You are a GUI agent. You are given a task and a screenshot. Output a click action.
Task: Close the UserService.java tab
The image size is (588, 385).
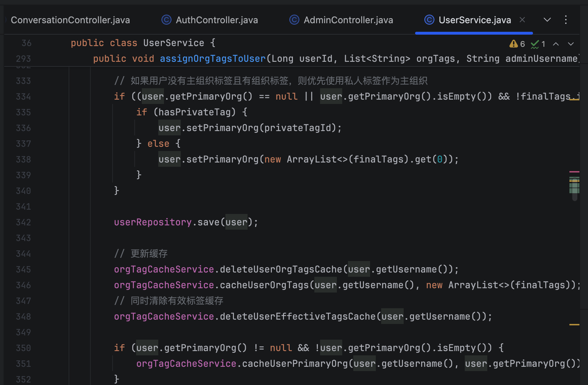click(x=522, y=20)
